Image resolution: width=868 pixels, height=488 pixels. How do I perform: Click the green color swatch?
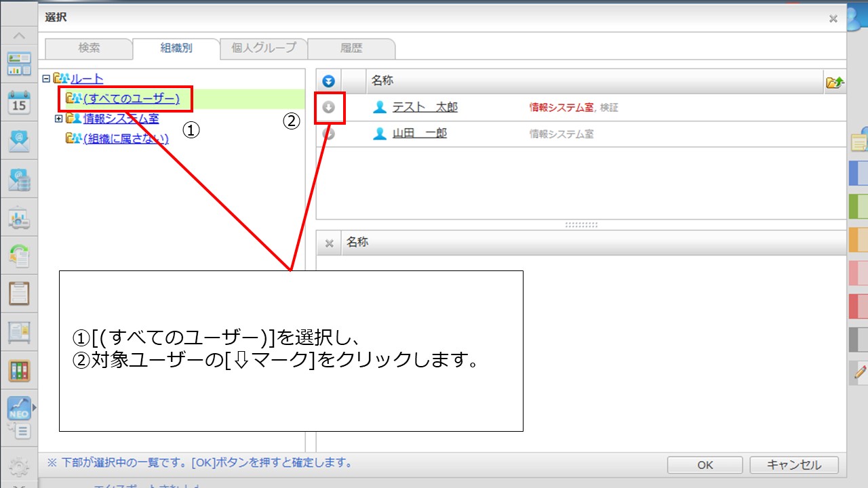(859, 206)
